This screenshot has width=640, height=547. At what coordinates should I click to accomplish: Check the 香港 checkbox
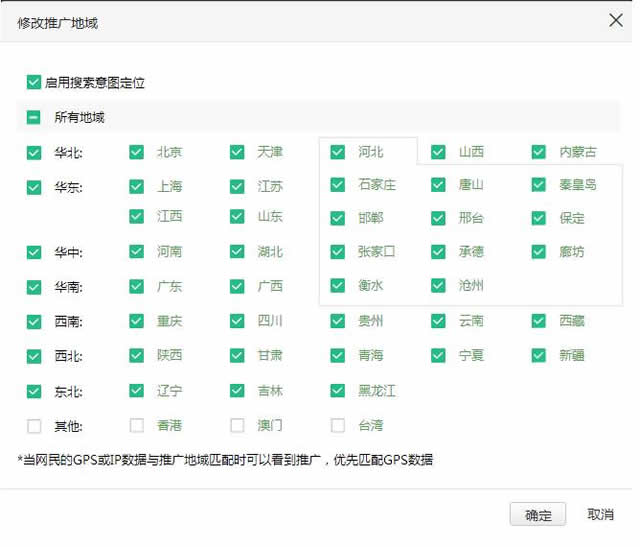[137, 425]
